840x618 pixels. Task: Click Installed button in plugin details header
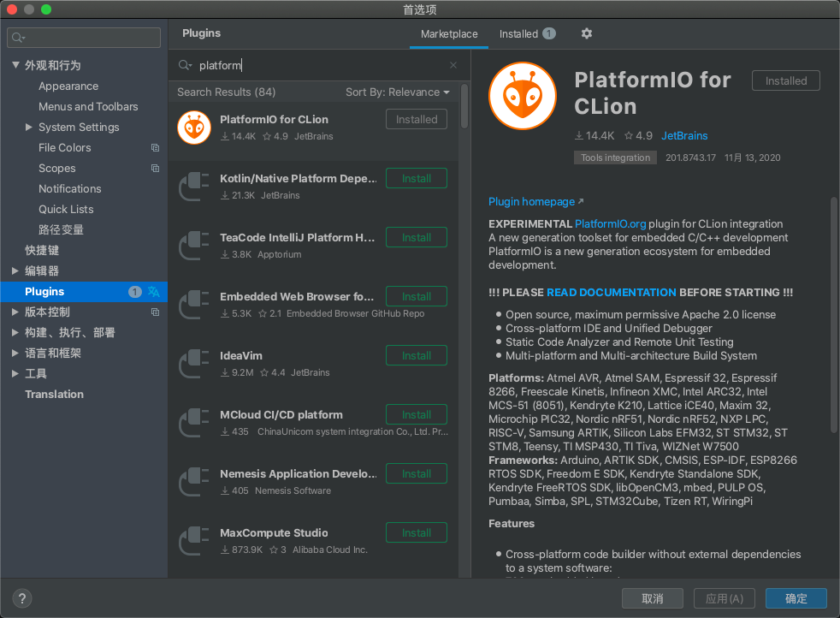[x=786, y=80]
